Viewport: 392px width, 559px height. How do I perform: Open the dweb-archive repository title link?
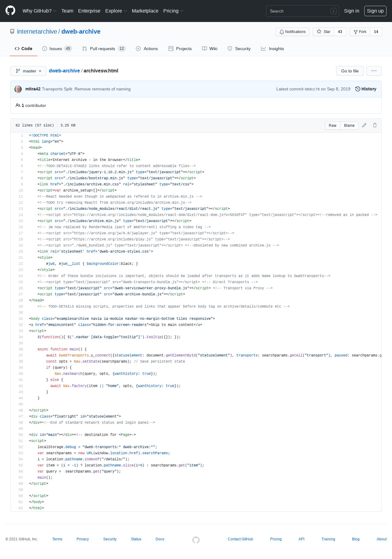point(81,31)
